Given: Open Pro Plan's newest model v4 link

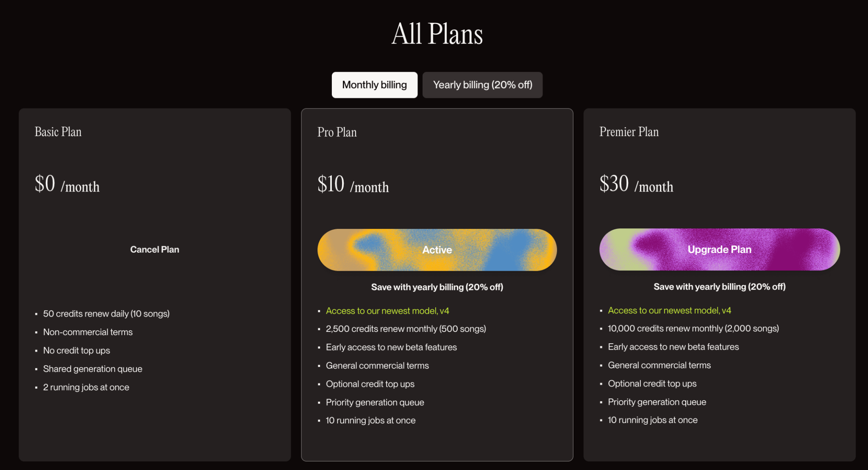Looking at the screenshot, I should point(387,311).
